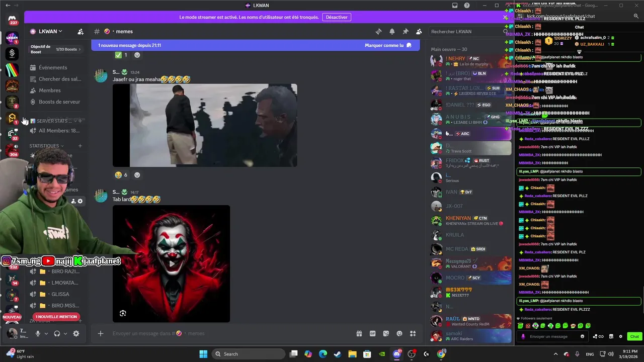This screenshot has height=362, width=644.
Task: Collapse STATISTIQUES category
Action: [46, 146]
